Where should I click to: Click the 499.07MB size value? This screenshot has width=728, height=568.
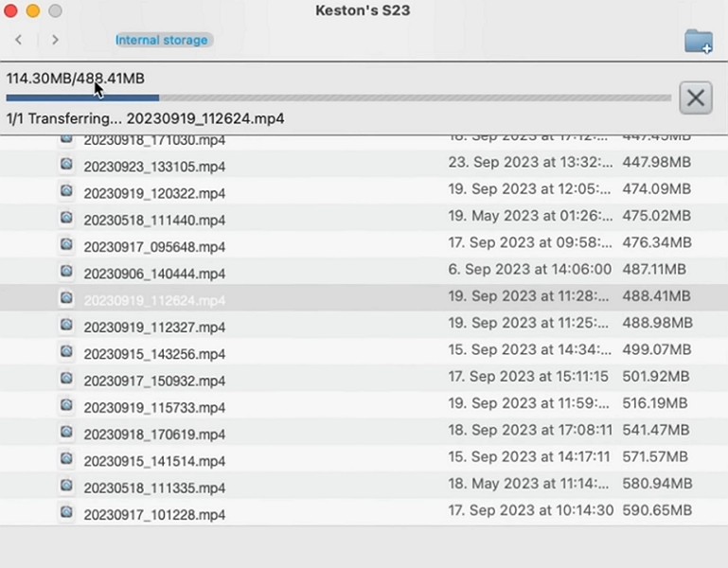point(657,349)
